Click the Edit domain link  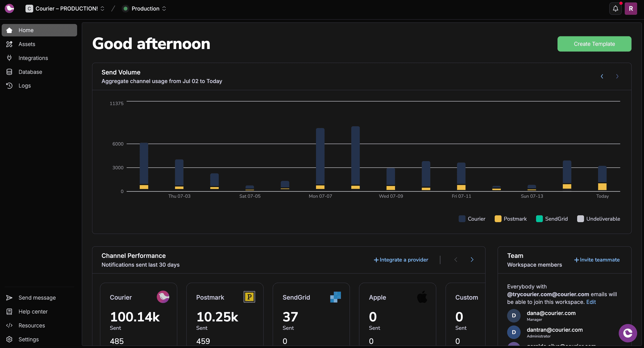591,302
